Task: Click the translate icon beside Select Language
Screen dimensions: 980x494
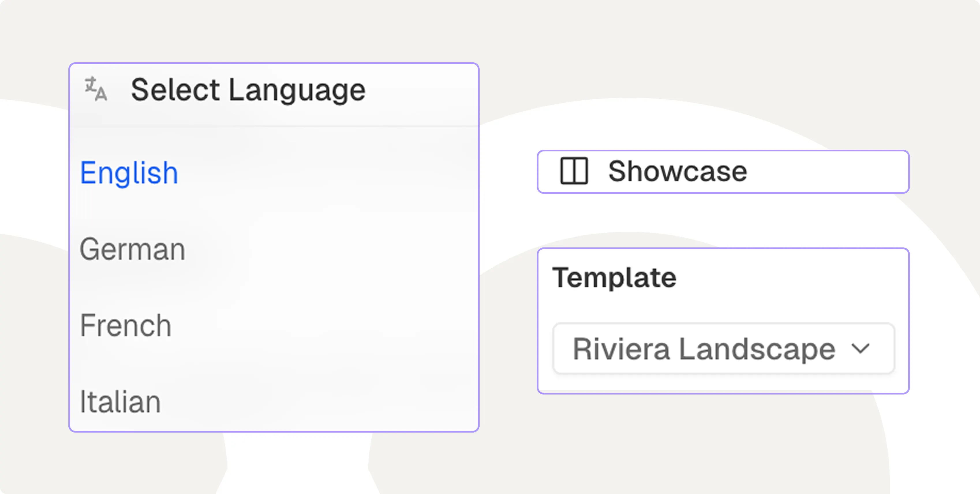Action: (x=96, y=89)
